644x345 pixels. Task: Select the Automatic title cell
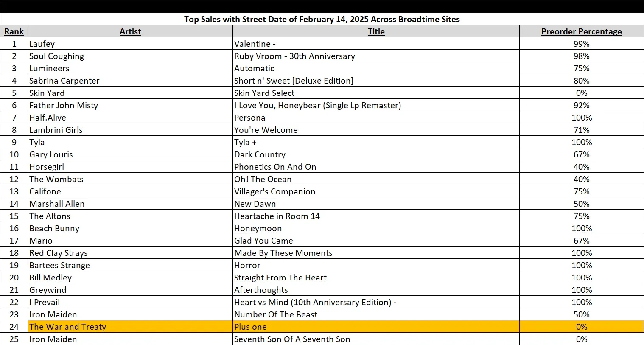pos(376,68)
